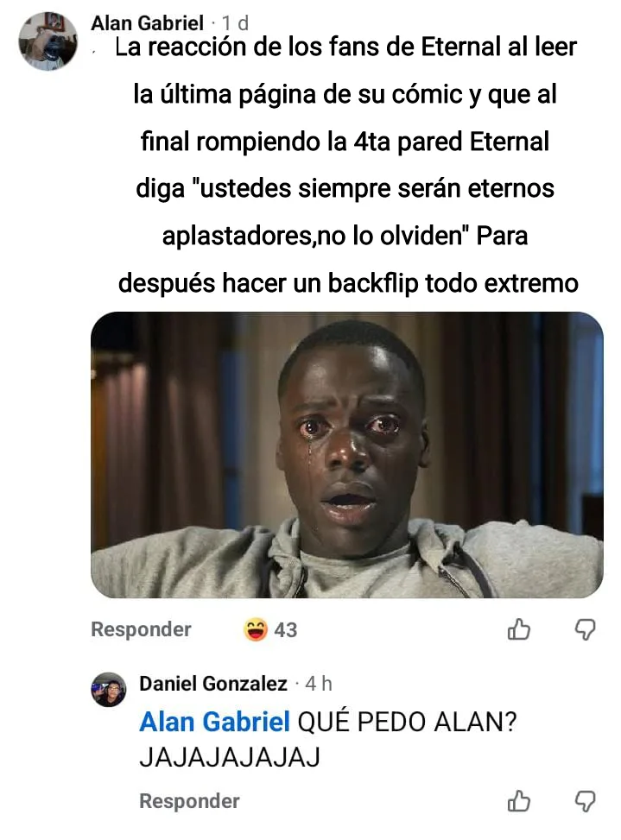621x840 pixels.
Task: Click the 'QUÉ PEDO ALAN?' reply text
Action: click(407, 722)
